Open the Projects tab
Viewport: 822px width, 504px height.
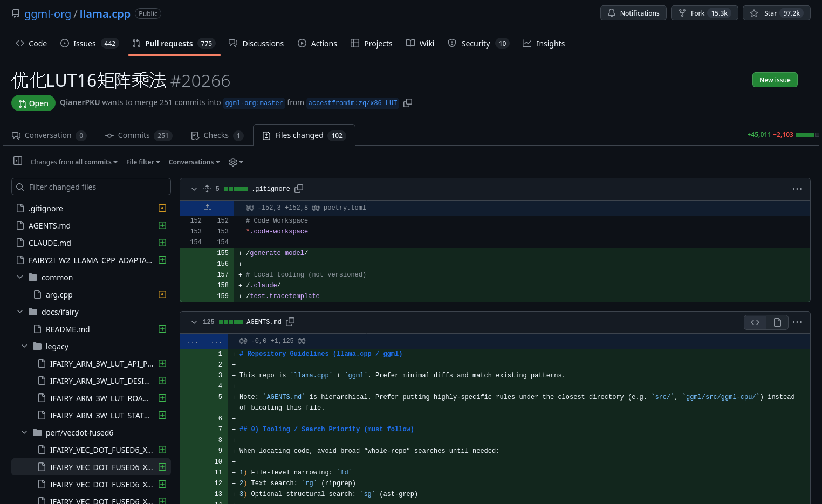372,44
